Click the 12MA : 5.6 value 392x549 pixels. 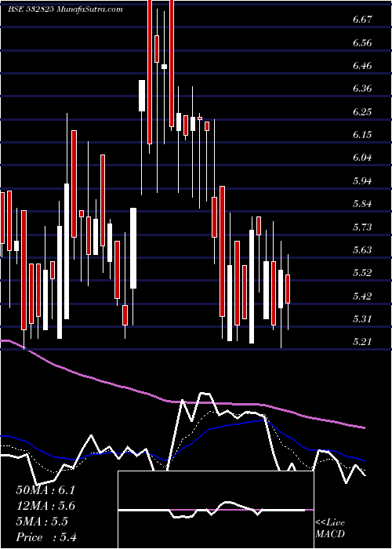click(45, 506)
